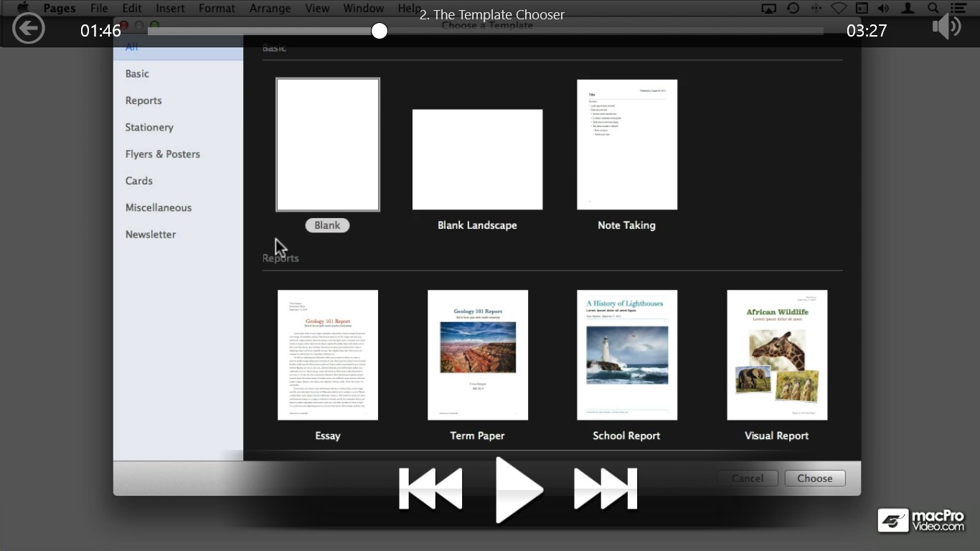Choose the Note Taking template

coord(626,145)
